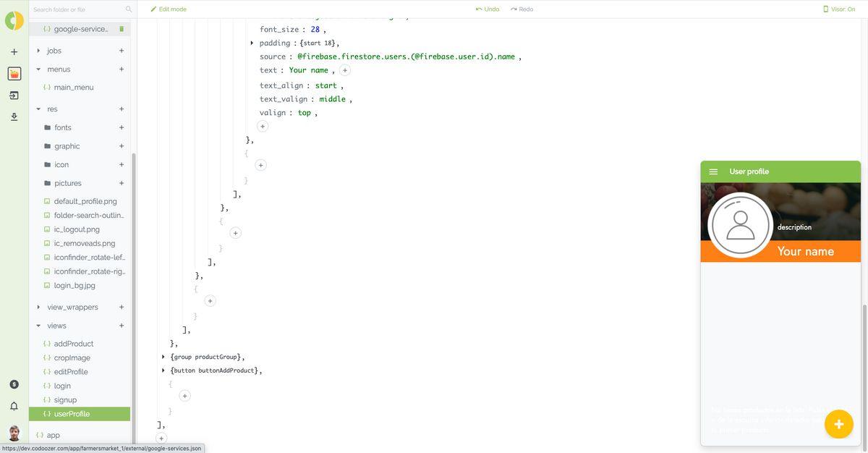
Task: Click the final plus at bottom of code
Action: click(161, 439)
